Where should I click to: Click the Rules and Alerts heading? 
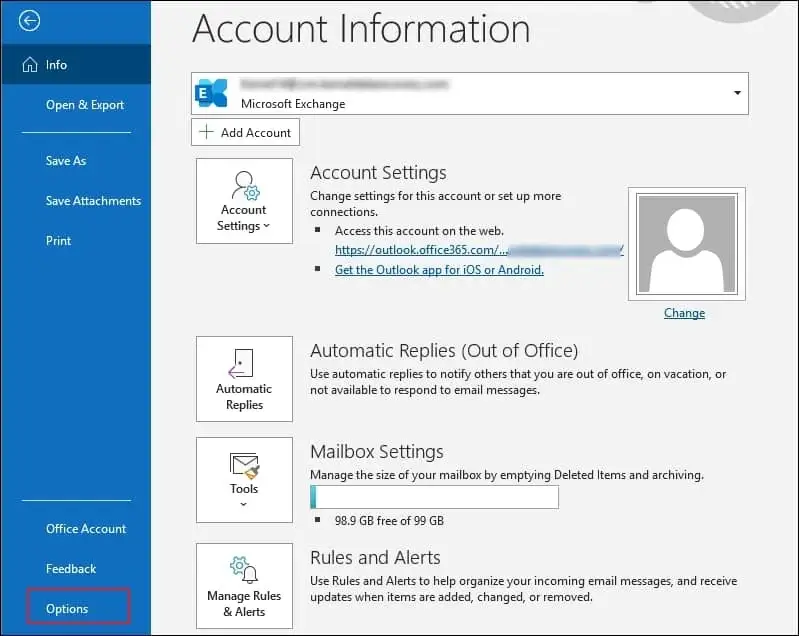click(x=375, y=558)
